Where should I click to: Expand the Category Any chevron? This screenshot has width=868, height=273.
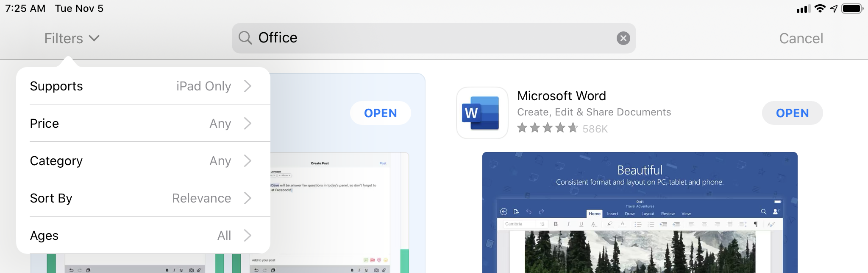(248, 161)
